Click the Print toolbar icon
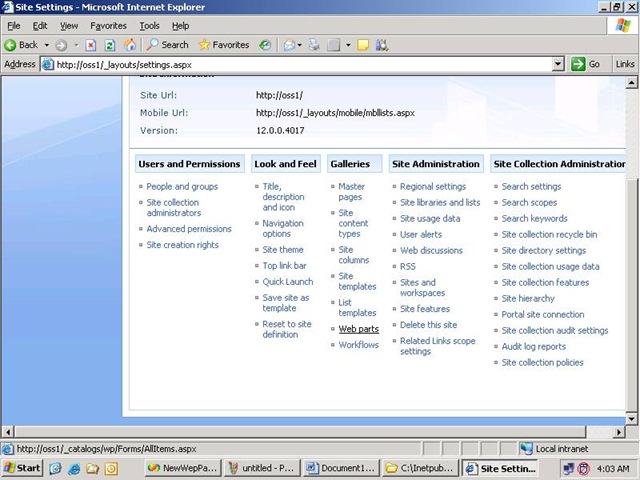This screenshot has height=480, width=640. (314, 45)
